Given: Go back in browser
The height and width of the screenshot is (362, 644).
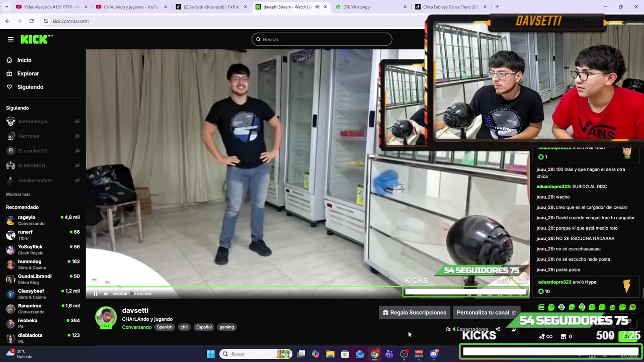Looking at the screenshot, I should [7, 21].
